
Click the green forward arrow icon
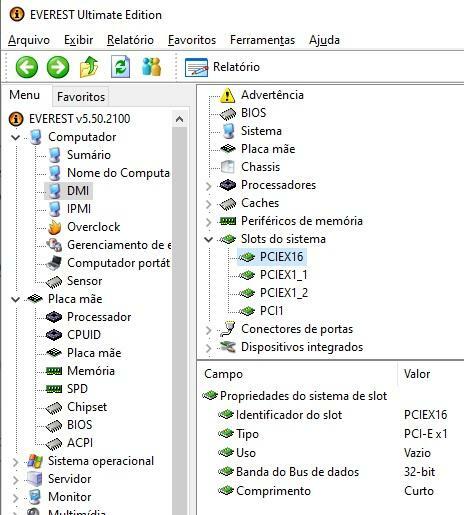58,67
